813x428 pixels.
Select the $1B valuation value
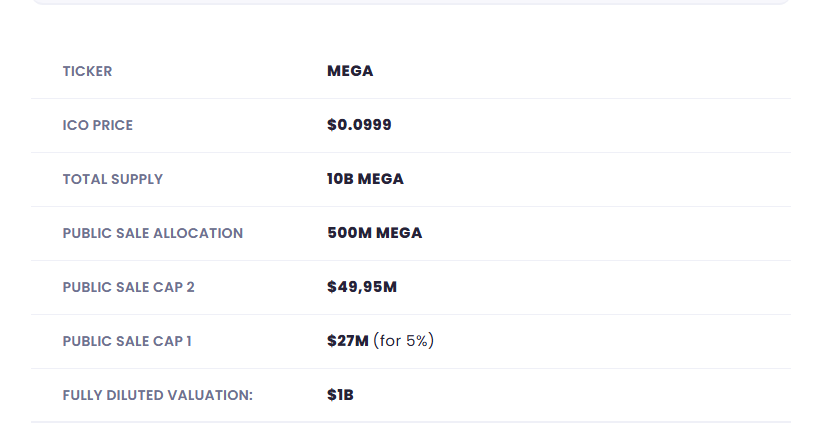pos(340,396)
